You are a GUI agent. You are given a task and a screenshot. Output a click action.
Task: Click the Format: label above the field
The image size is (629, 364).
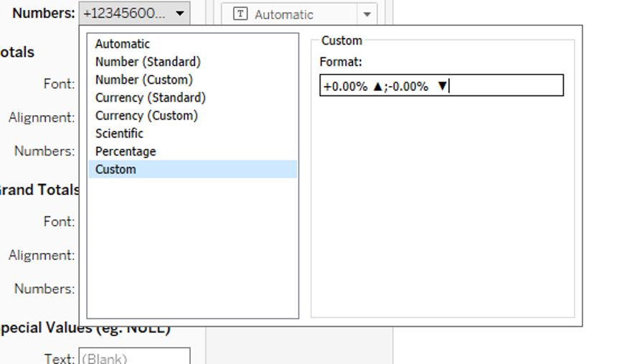(341, 62)
